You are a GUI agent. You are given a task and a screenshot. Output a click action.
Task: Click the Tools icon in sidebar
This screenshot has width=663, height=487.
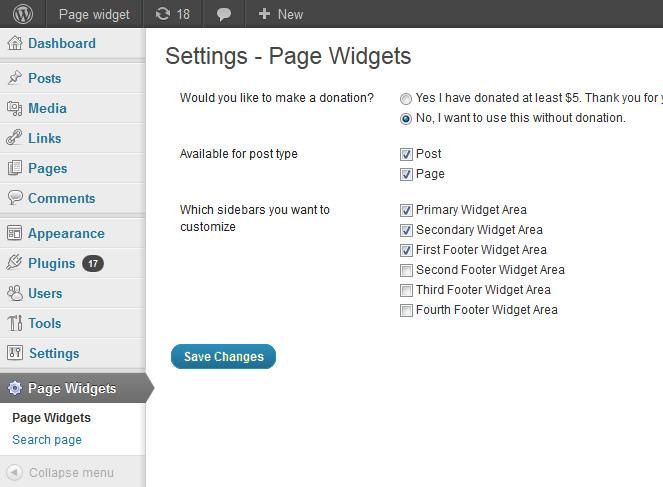coord(15,323)
